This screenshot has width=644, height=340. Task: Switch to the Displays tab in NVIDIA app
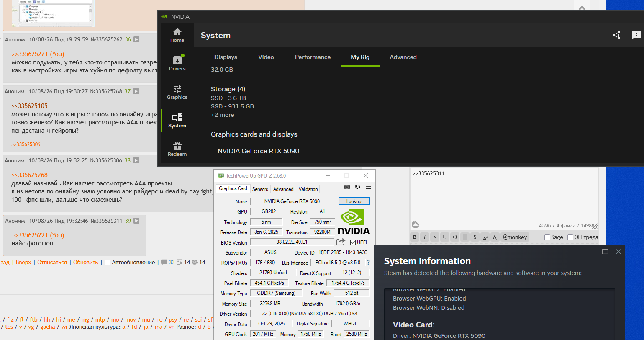pyautogui.click(x=226, y=57)
